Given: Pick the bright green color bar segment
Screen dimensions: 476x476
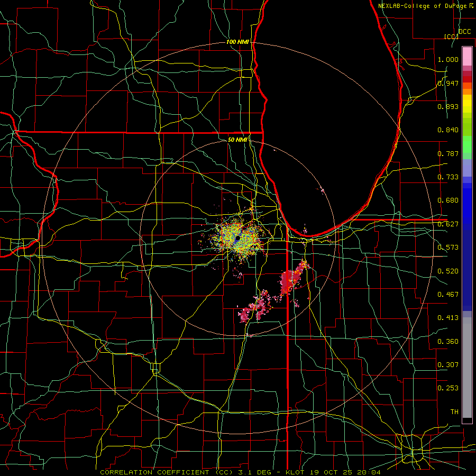Looking at the screenshot, I should point(467,144).
